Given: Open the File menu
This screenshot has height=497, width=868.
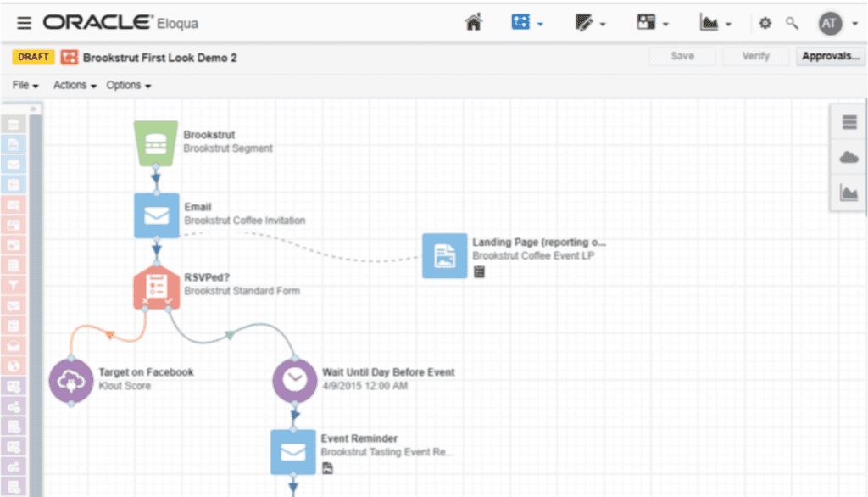Looking at the screenshot, I should pyautogui.click(x=25, y=86).
